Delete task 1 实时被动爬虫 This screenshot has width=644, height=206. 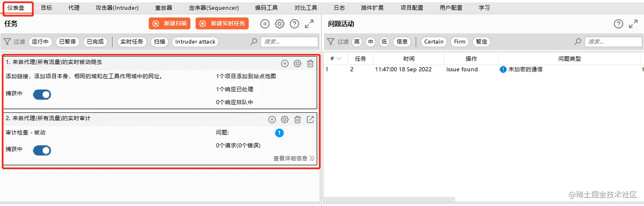[x=310, y=63]
